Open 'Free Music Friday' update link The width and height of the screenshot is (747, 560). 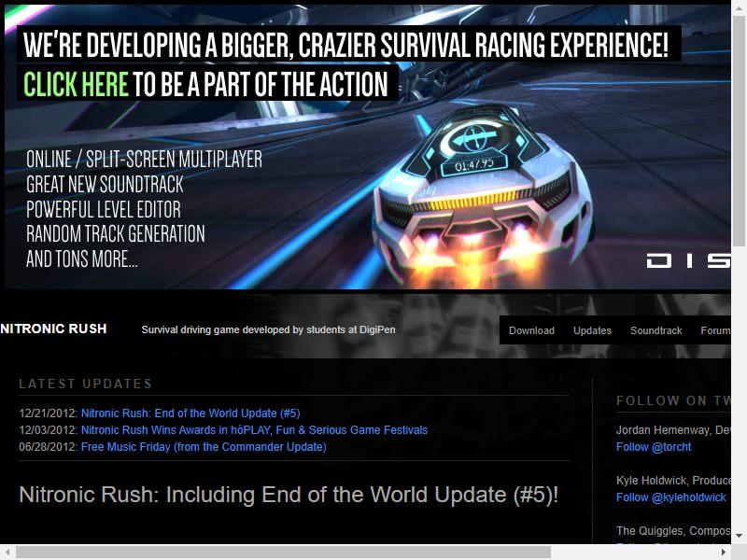point(204,447)
